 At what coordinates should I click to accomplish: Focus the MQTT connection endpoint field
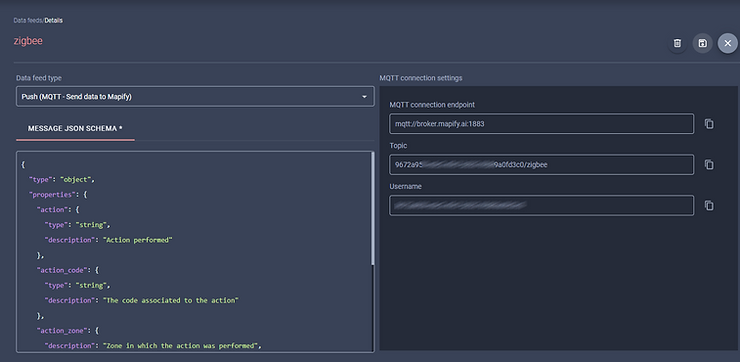pyautogui.click(x=541, y=124)
